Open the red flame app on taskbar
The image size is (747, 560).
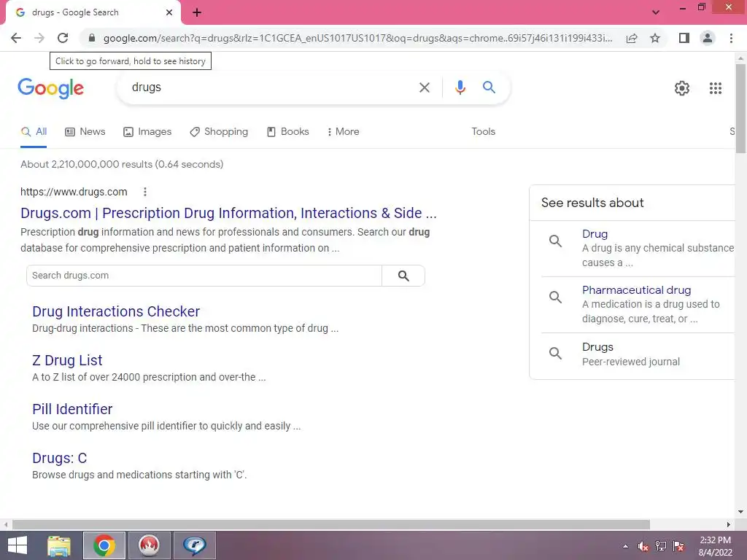tap(149, 545)
